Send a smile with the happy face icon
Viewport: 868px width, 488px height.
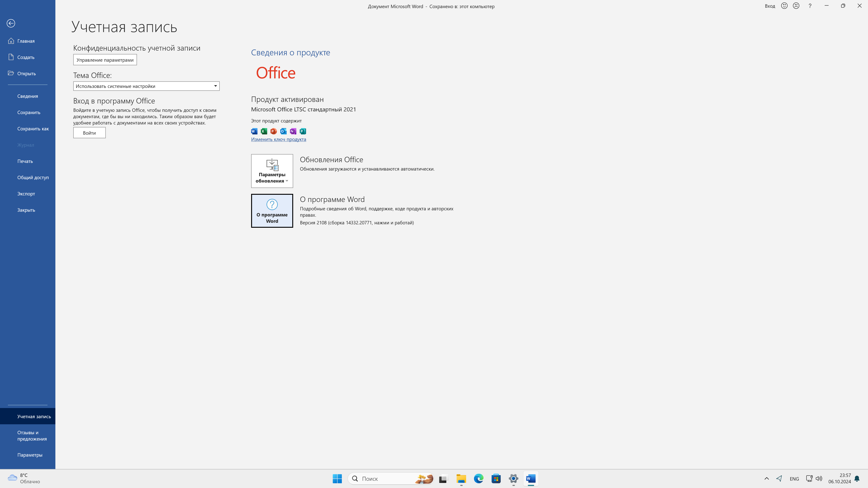[784, 6]
